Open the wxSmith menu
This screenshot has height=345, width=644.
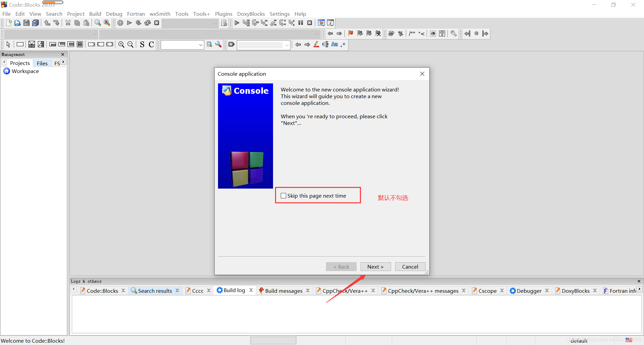click(160, 14)
